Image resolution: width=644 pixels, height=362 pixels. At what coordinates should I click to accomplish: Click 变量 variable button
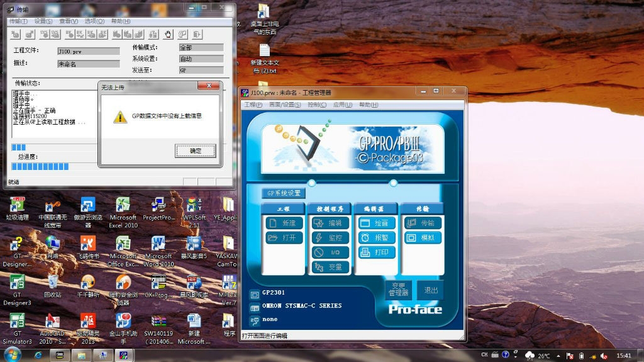coord(330,268)
